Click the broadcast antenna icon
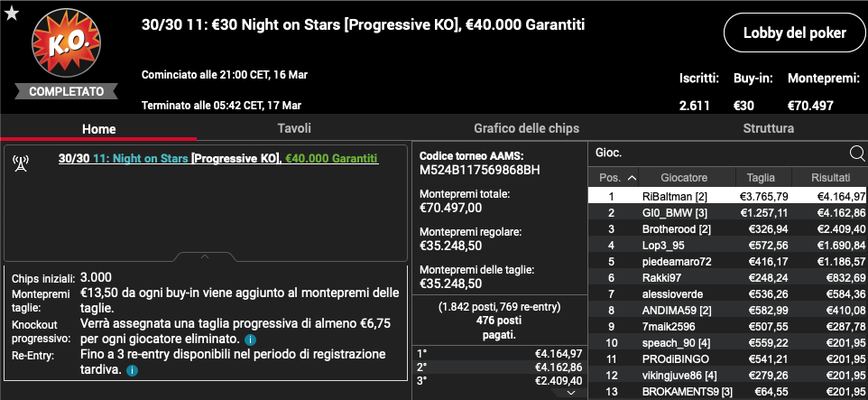The width and height of the screenshot is (868, 400). point(21,163)
